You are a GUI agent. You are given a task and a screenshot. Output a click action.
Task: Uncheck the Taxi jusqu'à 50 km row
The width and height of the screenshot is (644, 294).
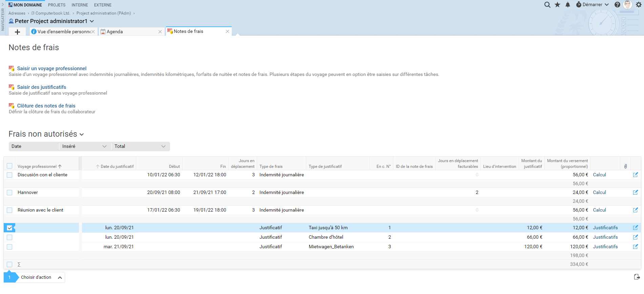tap(9, 228)
